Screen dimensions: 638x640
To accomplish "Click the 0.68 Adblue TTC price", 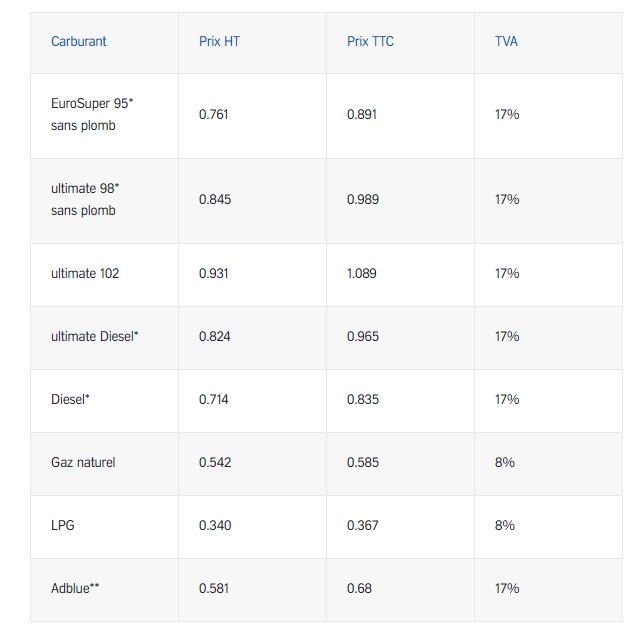I will pyautogui.click(x=359, y=588).
